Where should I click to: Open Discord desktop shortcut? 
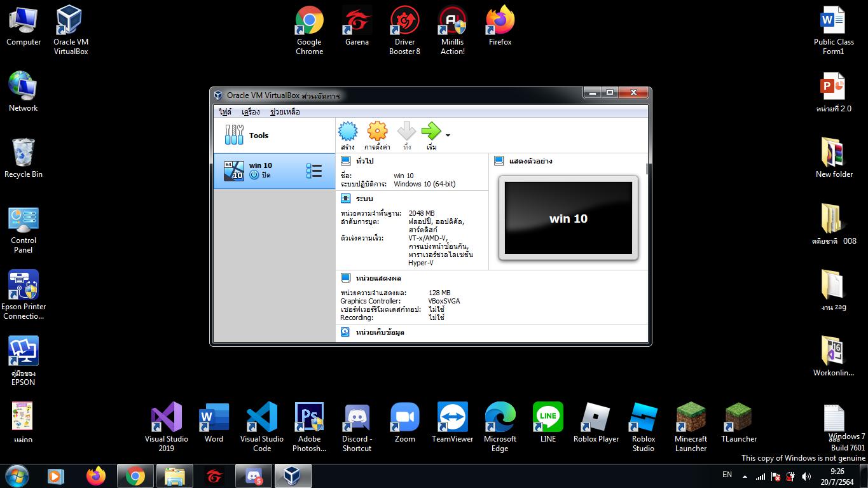357,428
